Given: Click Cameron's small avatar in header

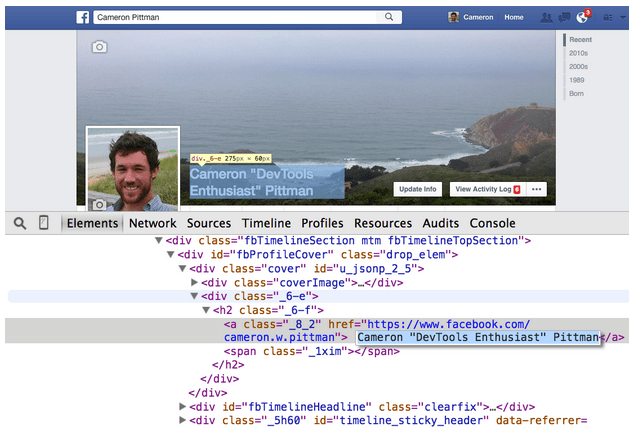Looking at the screenshot, I should (453, 17).
